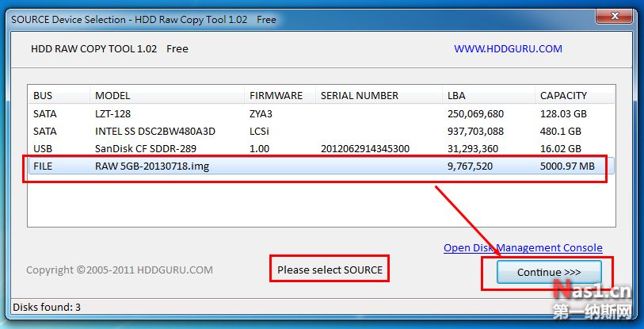Click the Copyright HDDGURU.COM text
Screen dimensions: 644x329
(120, 270)
